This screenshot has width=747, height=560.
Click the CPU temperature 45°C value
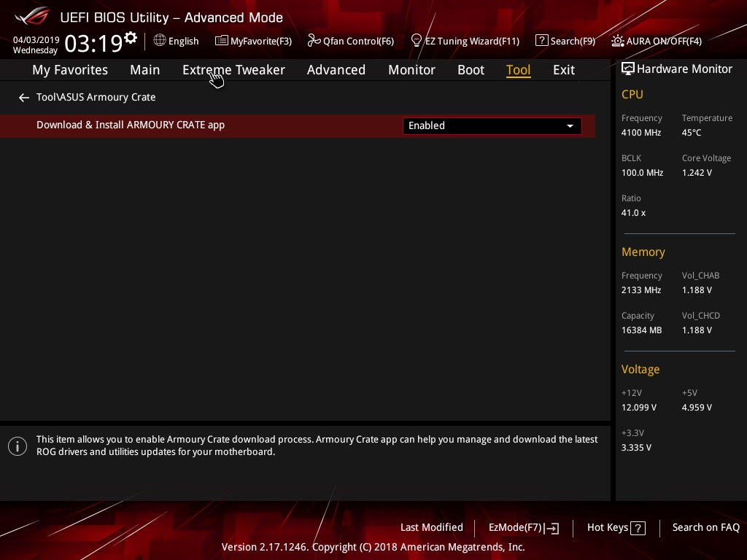click(692, 133)
